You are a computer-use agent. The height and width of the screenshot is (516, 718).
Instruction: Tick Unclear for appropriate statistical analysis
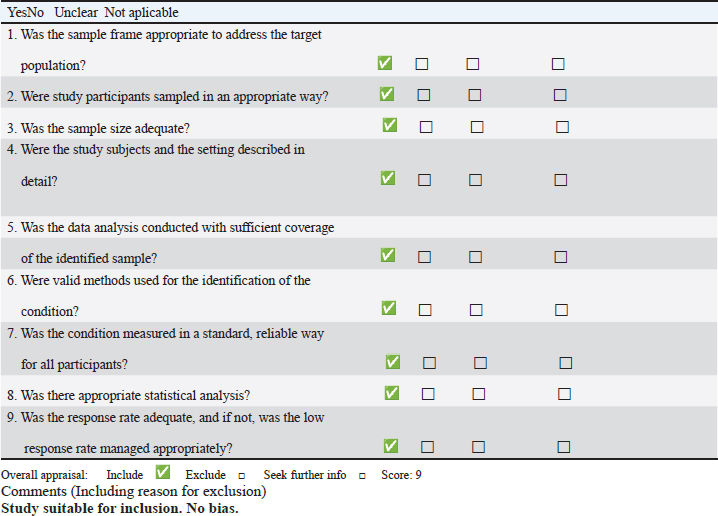click(479, 394)
